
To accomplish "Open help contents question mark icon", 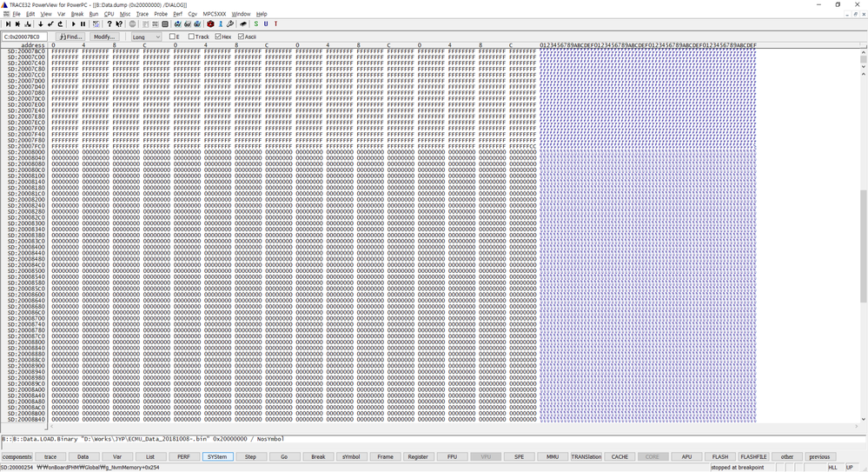I will click(x=109, y=23).
